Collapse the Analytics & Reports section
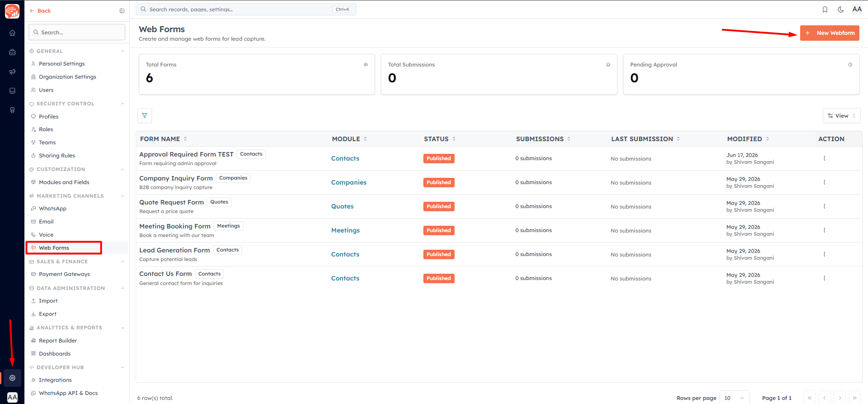The image size is (868, 404). [x=123, y=328]
